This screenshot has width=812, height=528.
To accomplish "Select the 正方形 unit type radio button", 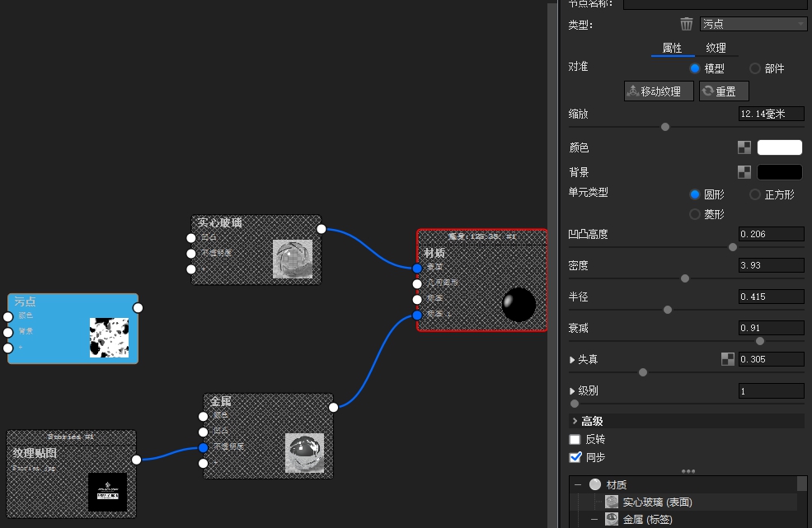I will (755, 194).
